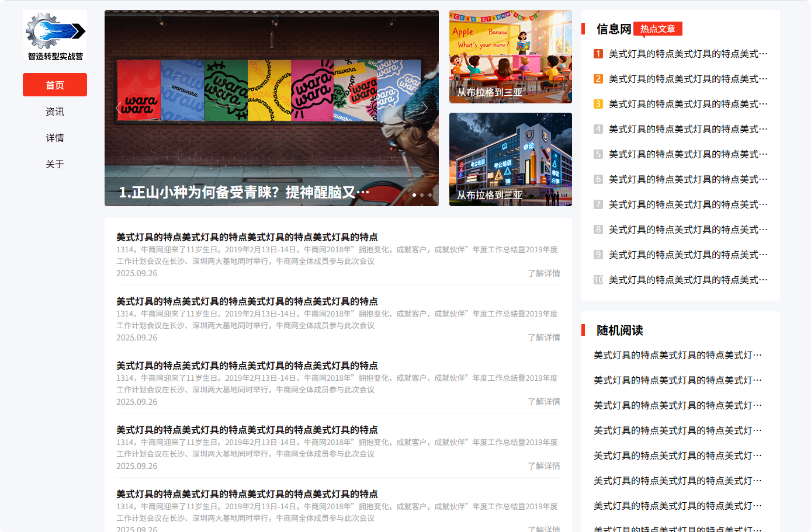This screenshot has height=532, width=811.
Task: Click the lower 从布拉格到三亚 building thumbnail
Action: coord(510,159)
